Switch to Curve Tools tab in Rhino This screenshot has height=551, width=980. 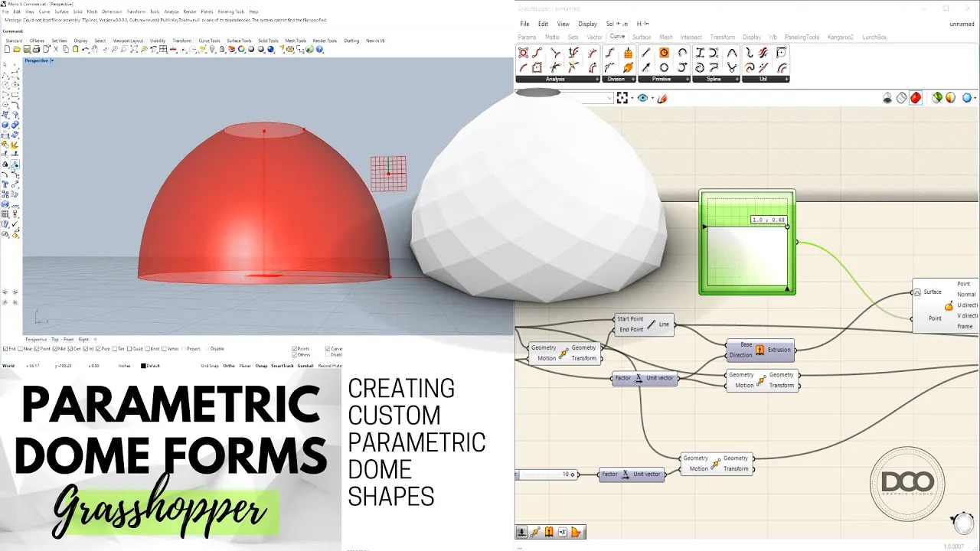[x=209, y=41]
